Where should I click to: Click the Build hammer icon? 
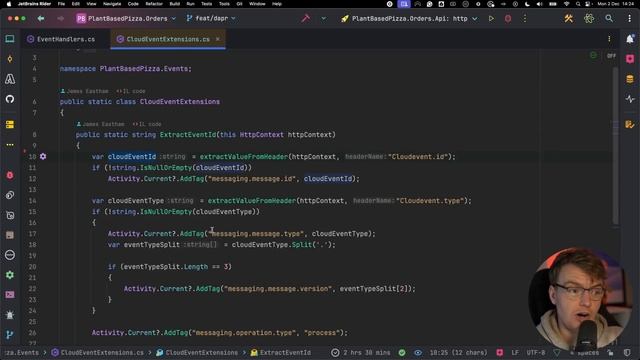pos(306,18)
